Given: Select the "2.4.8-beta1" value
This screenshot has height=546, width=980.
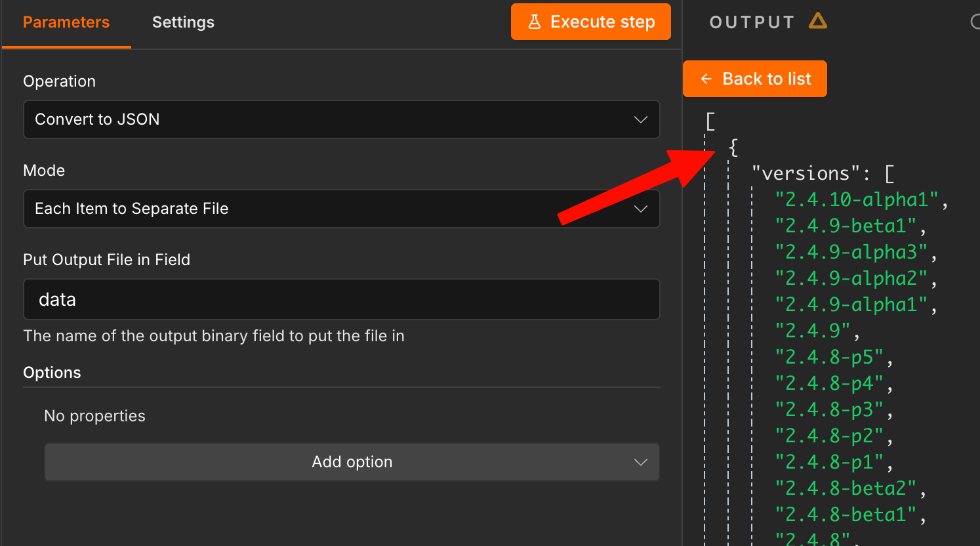Looking at the screenshot, I should click(846, 514).
